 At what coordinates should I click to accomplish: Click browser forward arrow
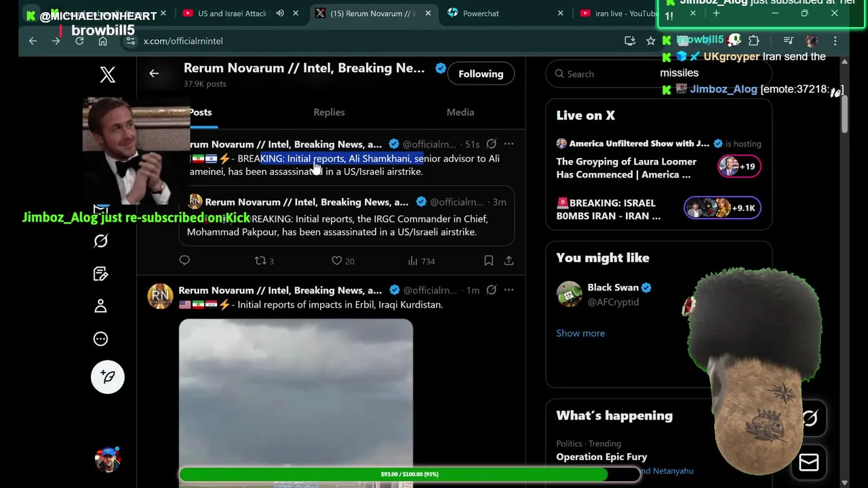click(x=56, y=41)
